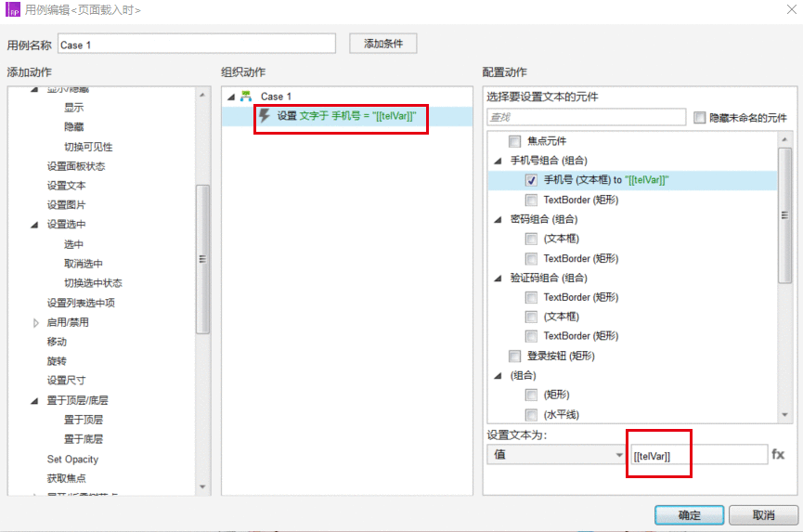Screen dimensions: 803x532
Task: Open the 值 value type dropdown
Action: pyautogui.click(x=556, y=454)
